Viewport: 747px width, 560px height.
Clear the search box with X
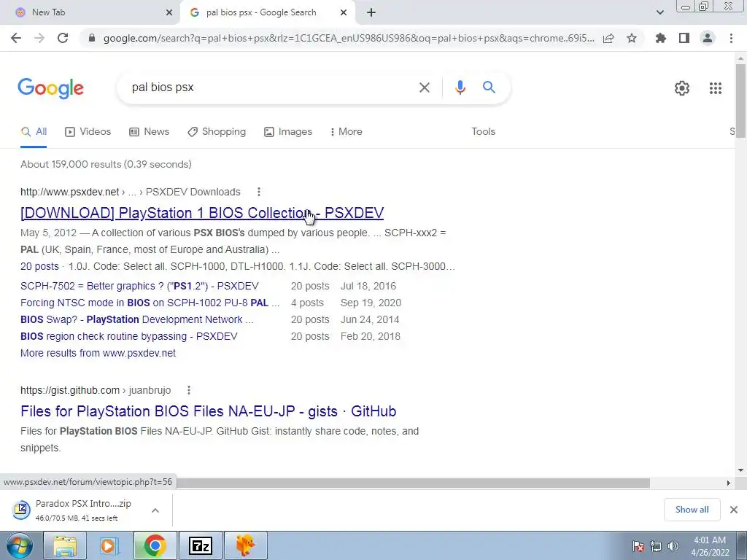coord(424,87)
